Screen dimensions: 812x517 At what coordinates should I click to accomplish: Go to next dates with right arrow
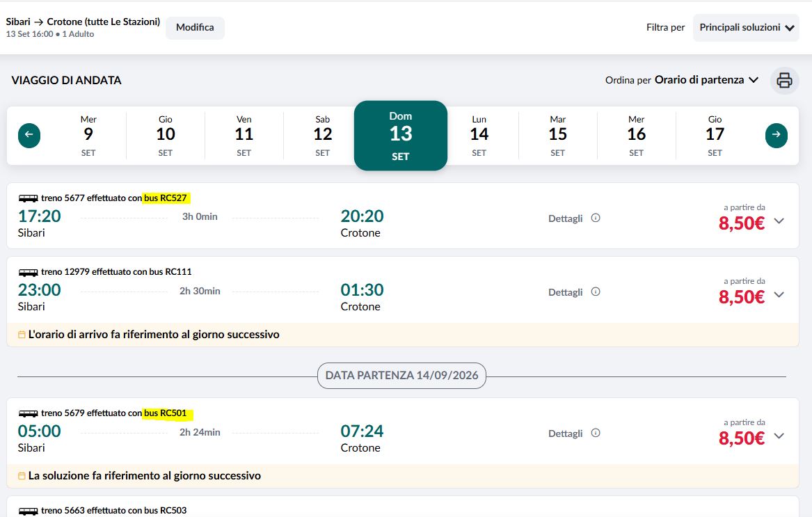coord(776,135)
